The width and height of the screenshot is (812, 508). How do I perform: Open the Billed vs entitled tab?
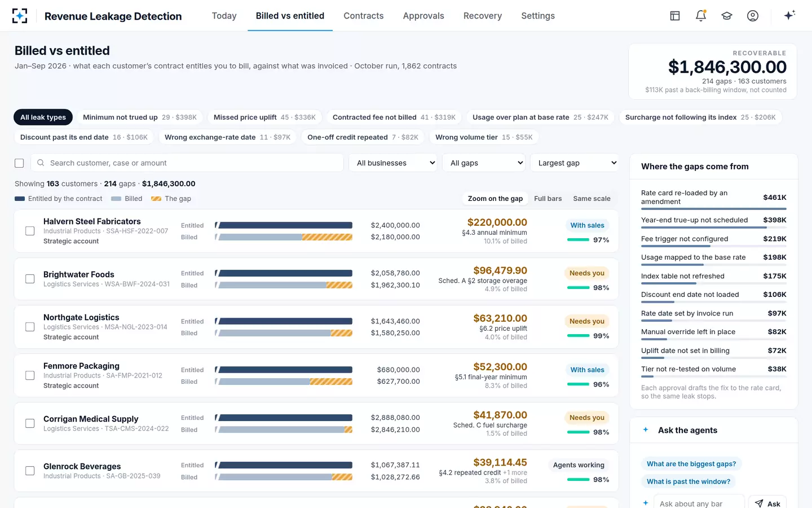point(290,16)
